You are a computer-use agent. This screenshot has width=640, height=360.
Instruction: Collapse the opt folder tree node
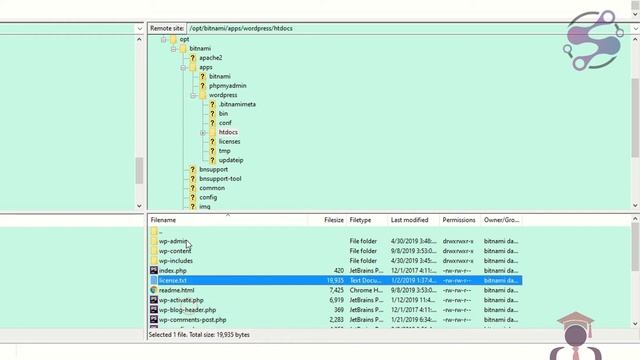pyautogui.click(x=163, y=40)
